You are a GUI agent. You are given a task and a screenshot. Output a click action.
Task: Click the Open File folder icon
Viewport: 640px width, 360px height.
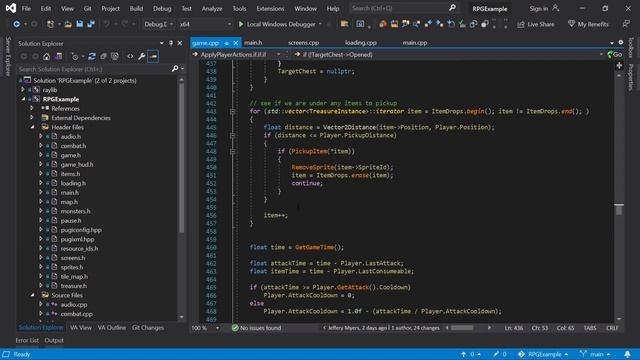(68, 24)
